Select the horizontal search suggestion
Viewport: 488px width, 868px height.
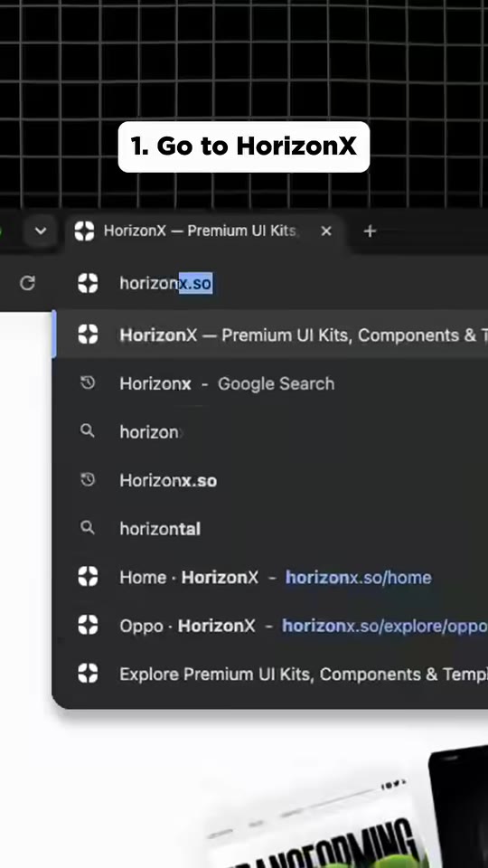(270, 529)
